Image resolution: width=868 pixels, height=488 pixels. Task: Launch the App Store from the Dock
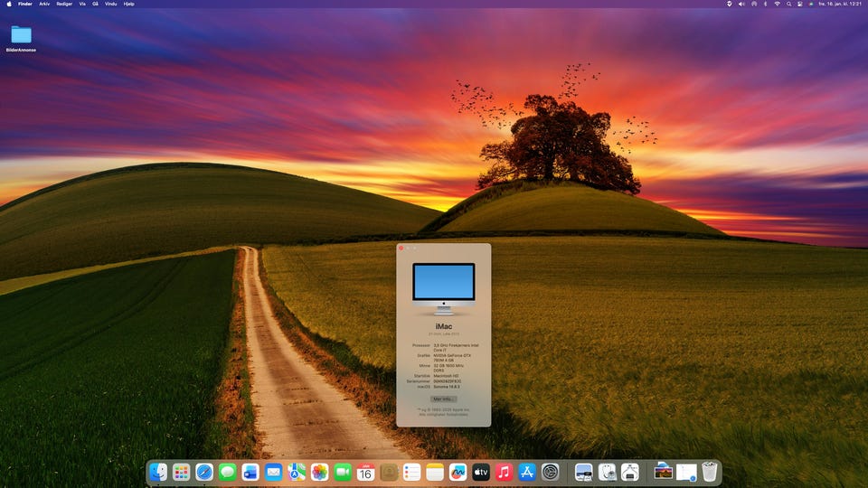point(528,472)
